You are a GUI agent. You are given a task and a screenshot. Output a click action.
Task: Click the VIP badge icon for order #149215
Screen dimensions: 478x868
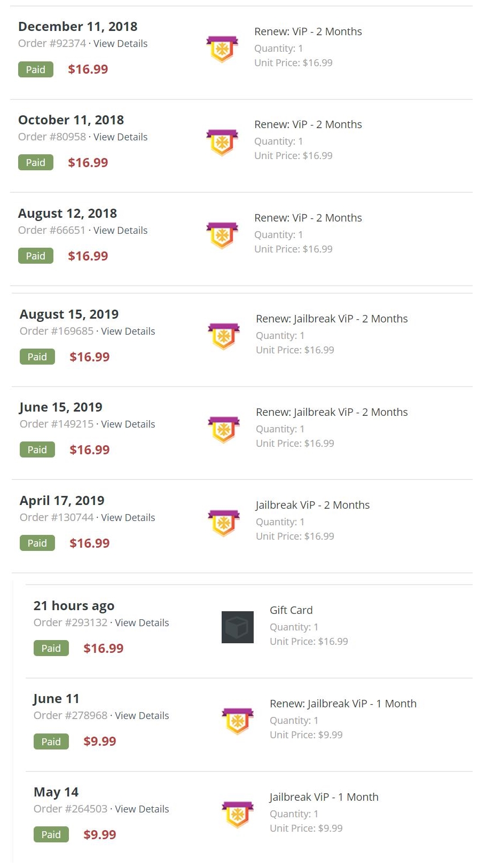(224, 429)
